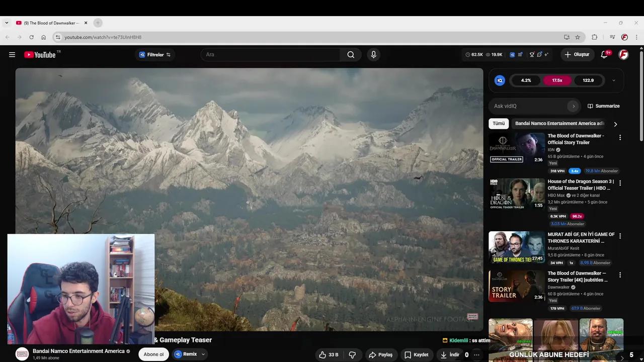Screen dimensions: 644x362
Task: Reload the current page
Action: [x=31, y=37]
